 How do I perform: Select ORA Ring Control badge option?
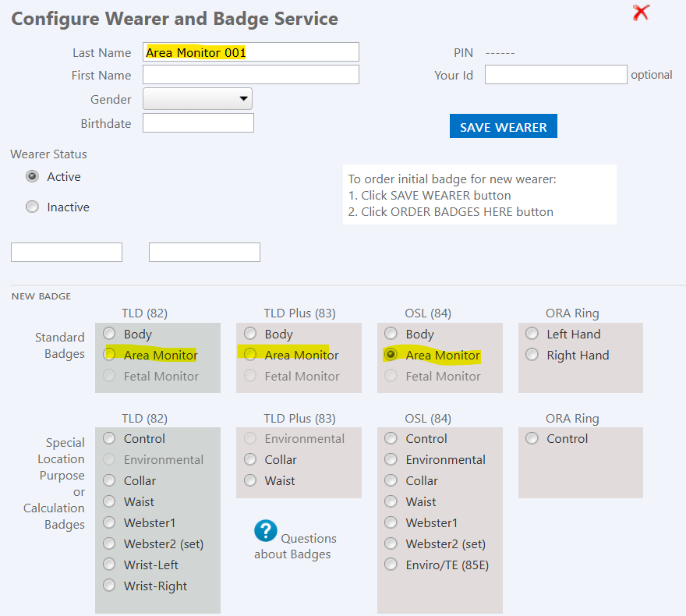coord(532,439)
